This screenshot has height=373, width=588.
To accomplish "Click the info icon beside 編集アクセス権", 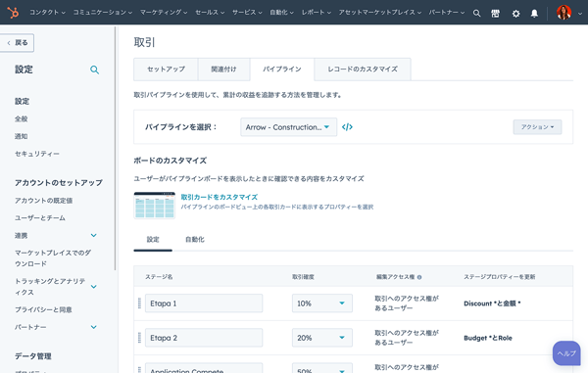I will (419, 277).
